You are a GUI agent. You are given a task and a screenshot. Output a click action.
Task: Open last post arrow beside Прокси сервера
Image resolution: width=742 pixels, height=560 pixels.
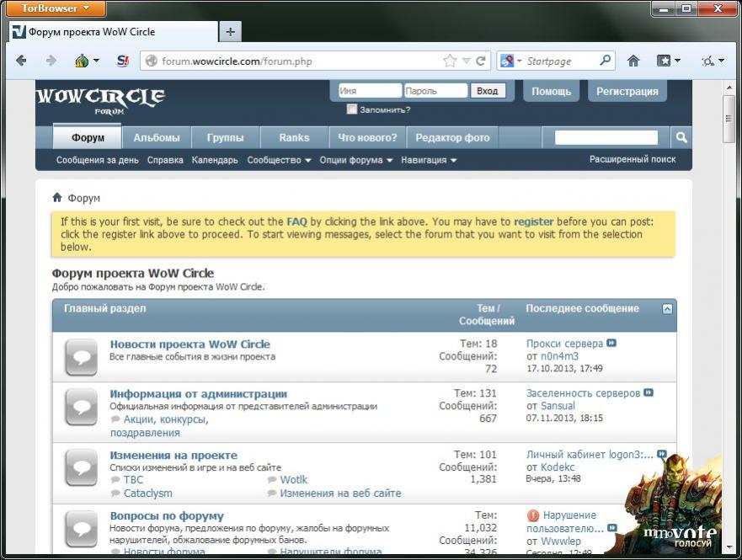coord(611,344)
